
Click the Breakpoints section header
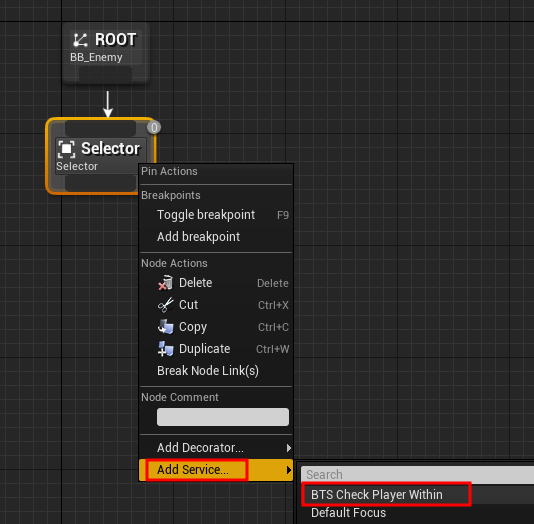coord(171,195)
